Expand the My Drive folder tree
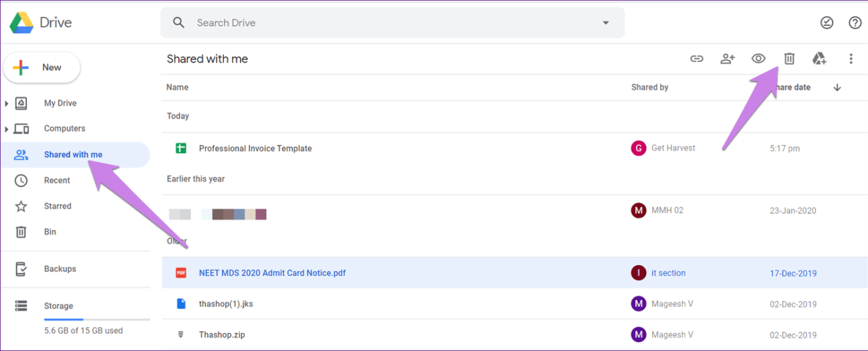Viewport: 868px width, 351px height. (x=7, y=104)
